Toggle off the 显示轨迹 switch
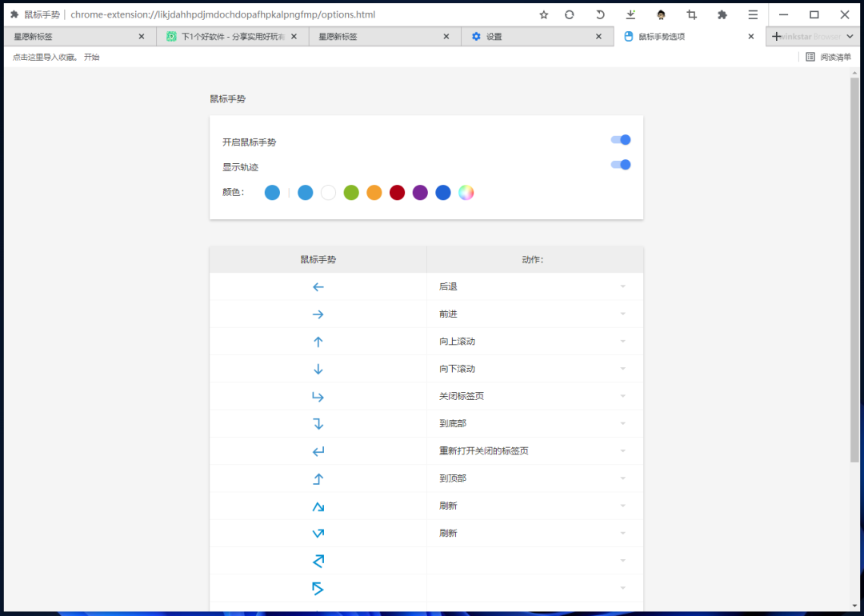864x616 pixels. pyautogui.click(x=620, y=165)
